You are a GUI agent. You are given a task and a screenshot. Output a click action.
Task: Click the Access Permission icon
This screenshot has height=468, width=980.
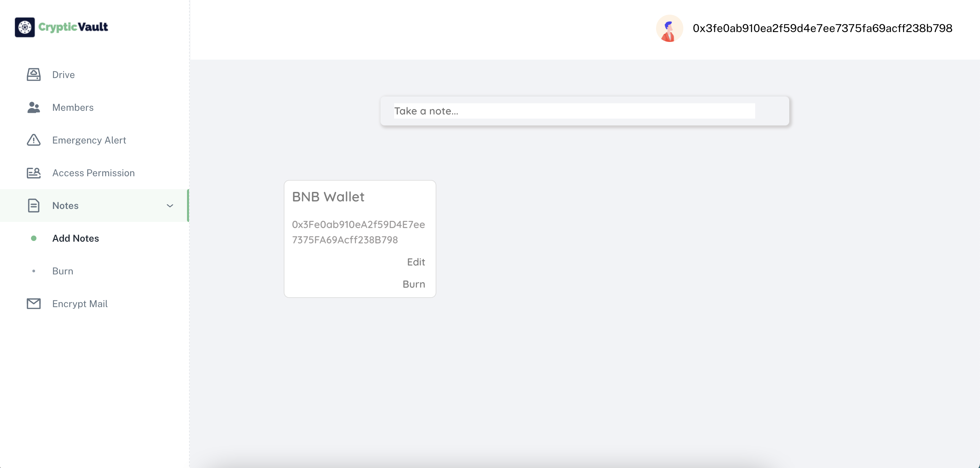[x=33, y=173]
